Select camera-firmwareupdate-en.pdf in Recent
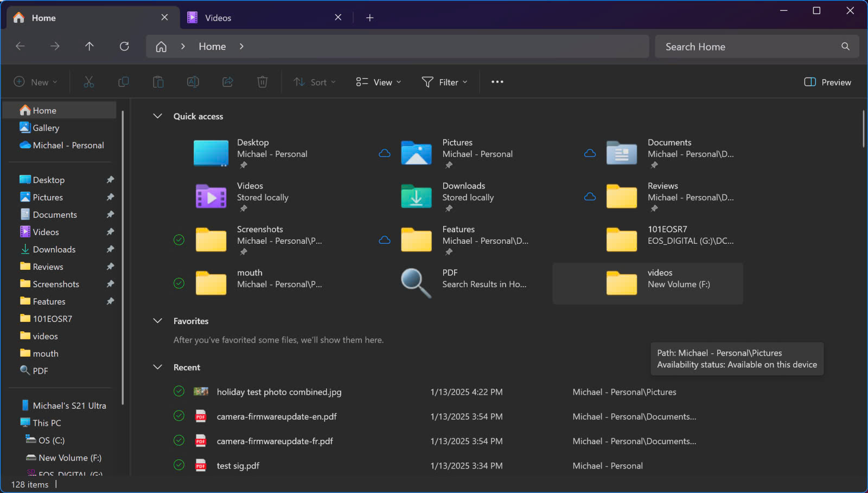Image resolution: width=868 pixels, height=493 pixels. coord(277,416)
